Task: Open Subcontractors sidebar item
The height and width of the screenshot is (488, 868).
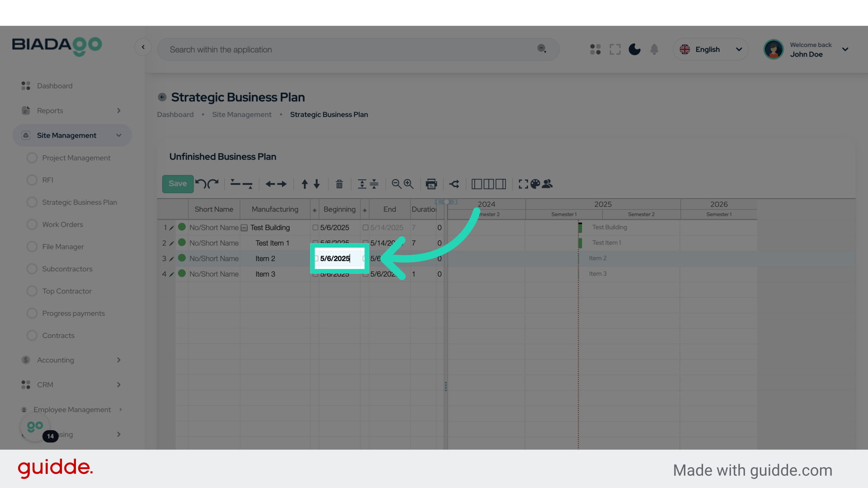Action: [x=67, y=269]
